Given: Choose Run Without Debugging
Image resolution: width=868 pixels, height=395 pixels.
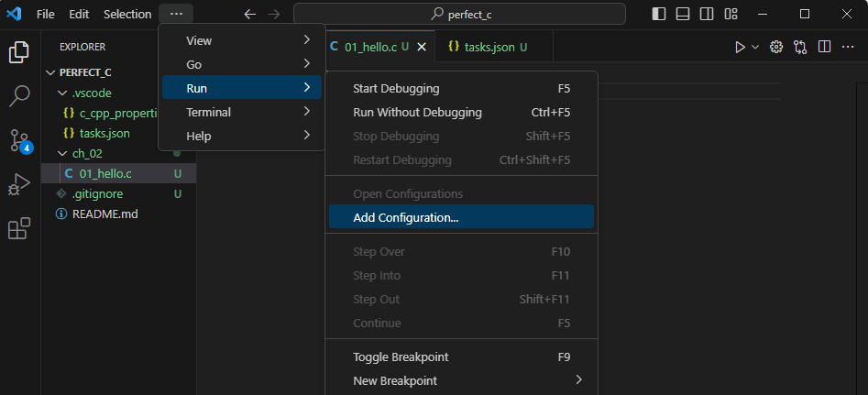Looking at the screenshot, I should (x=461, y=113).
